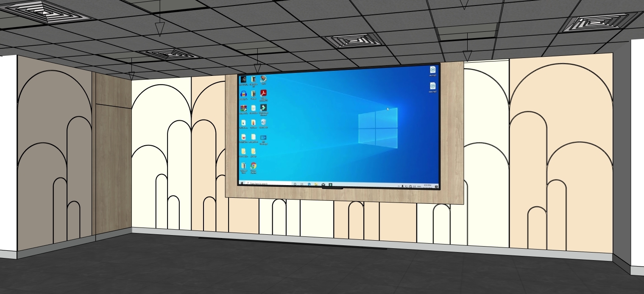Open the Windows Start menu
Image resolution: width=644 pixels, height=294 pixels.
pyautogui.click(x=242, y=183)
